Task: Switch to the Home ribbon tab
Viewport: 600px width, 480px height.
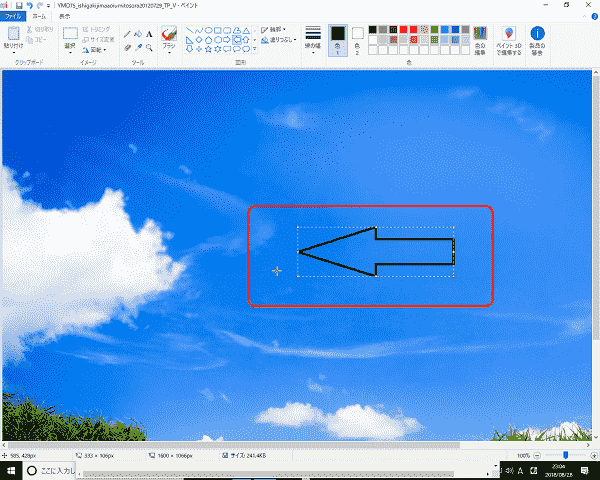Action: click(39, 16)
